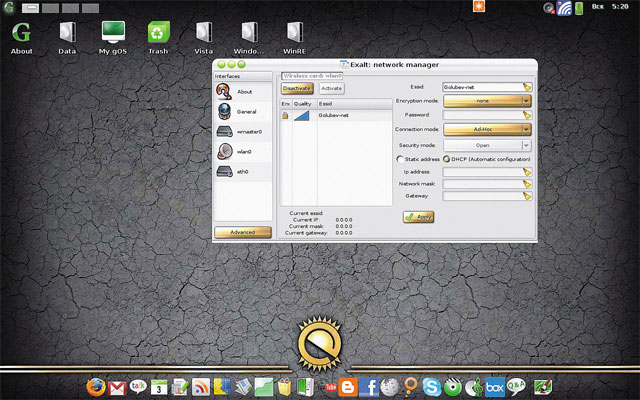The image size is (640, 400).
Task: Click the Quality column header
Action: tap(305, 104)
